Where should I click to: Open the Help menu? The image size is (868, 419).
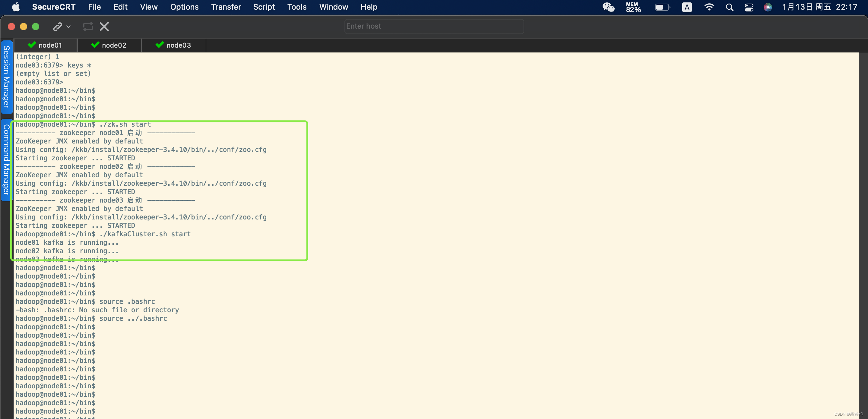(369, 7)
